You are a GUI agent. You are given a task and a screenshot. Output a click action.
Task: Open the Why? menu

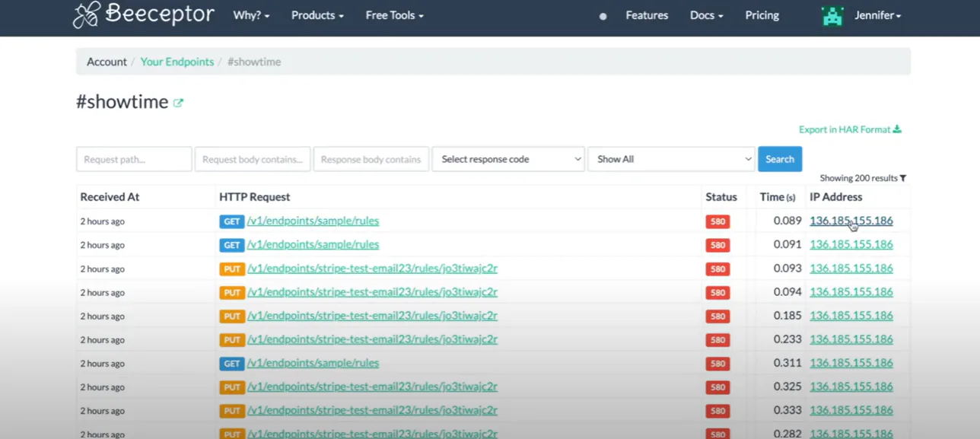[251, 15]
